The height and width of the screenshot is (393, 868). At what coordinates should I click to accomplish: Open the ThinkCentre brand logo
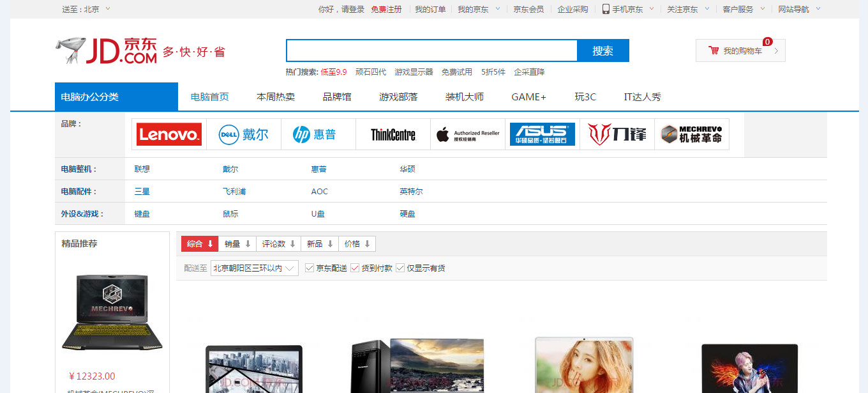393,134
